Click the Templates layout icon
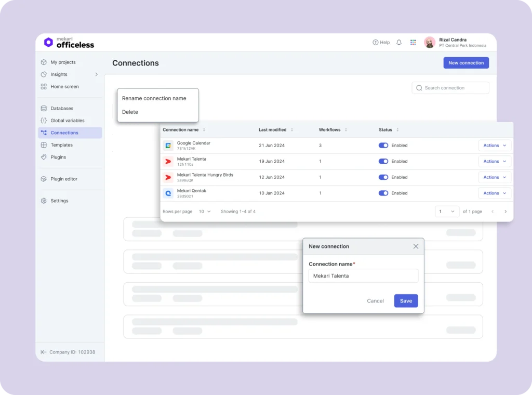Image resolution: width=532 pixels, height=395 pixels. [44, 145]
